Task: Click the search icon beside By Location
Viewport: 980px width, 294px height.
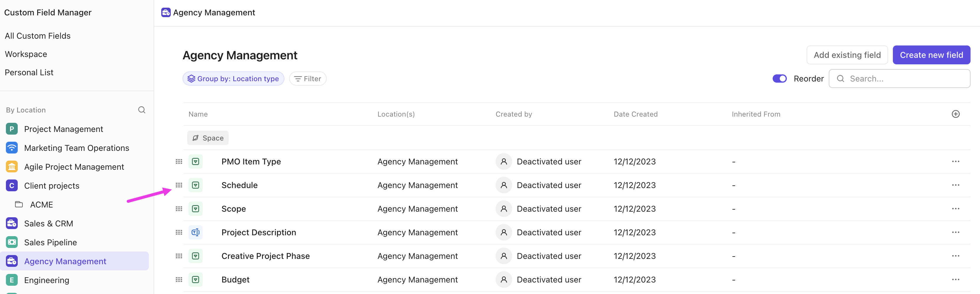Action: [x=141, y=110]
